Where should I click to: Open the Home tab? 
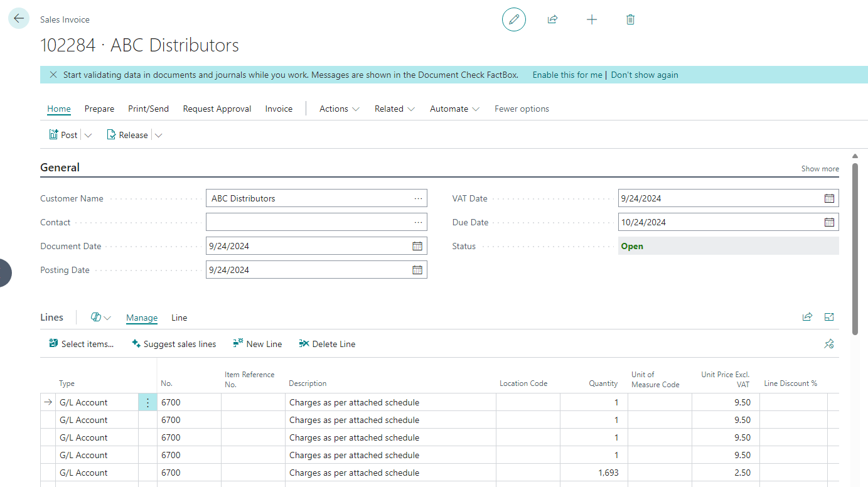click(x=59, y=109)
